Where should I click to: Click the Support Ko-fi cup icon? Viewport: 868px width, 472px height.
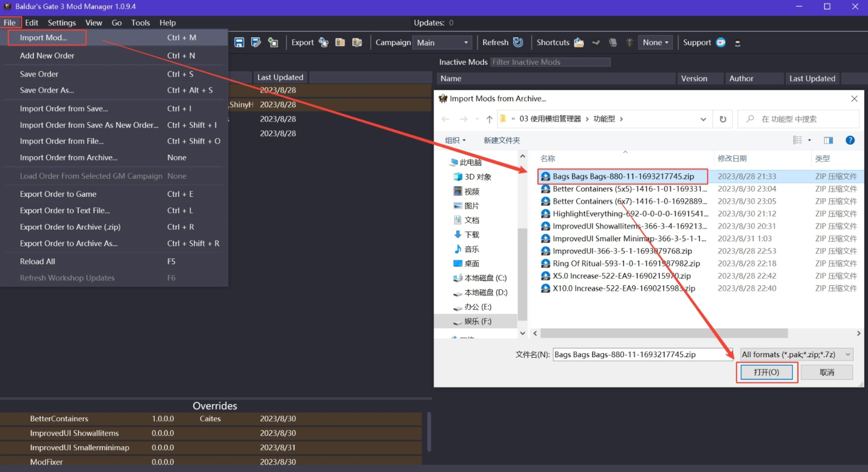click(721, 42)
